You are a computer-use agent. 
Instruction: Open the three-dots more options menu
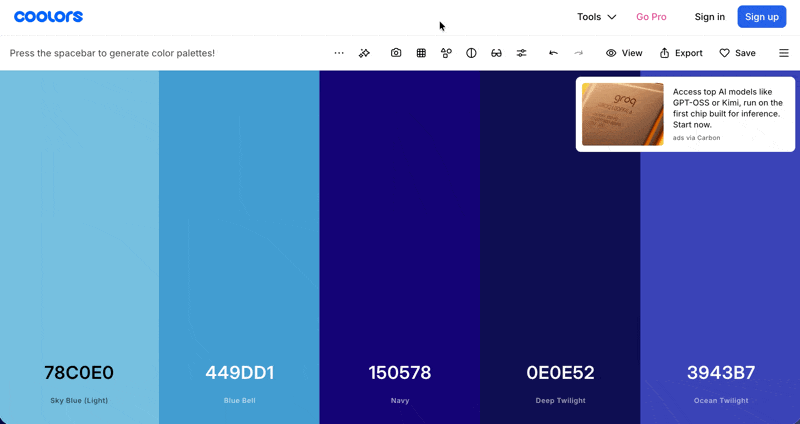[339, 53]
